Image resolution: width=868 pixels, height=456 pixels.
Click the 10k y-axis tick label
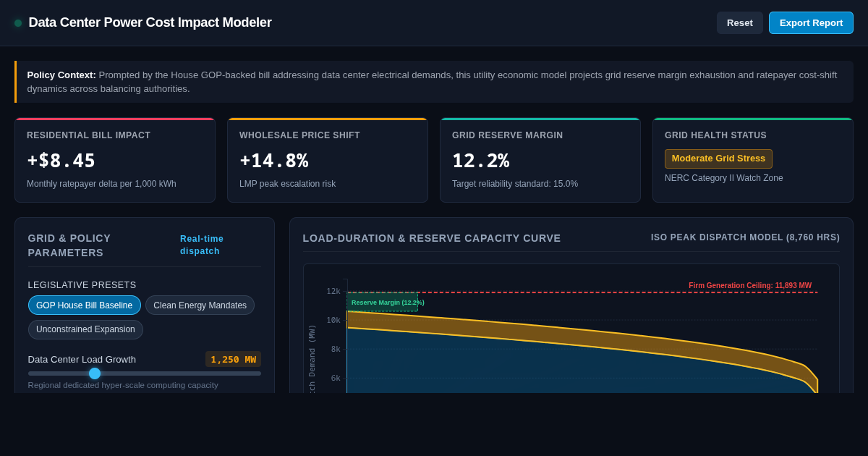(333, 321)
